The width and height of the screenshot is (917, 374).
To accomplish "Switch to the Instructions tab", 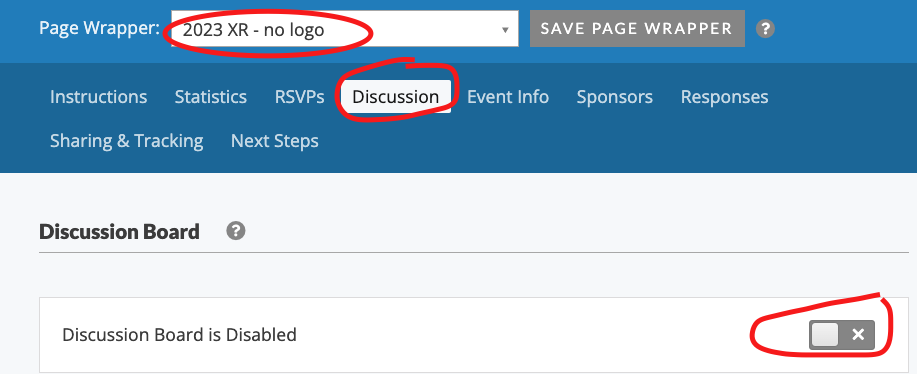I will click(x=98, y=96).
